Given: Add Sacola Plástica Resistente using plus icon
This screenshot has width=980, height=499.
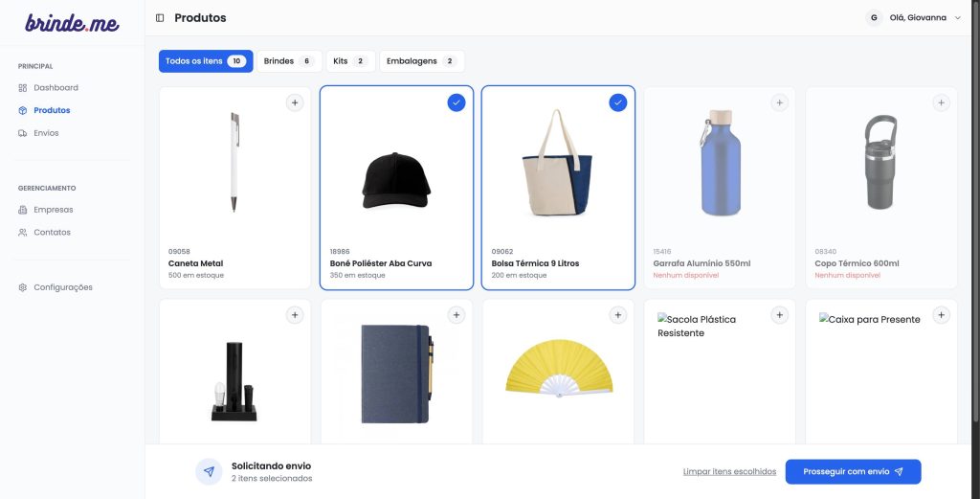Looking at the screenshot, I should pos(779,315).
